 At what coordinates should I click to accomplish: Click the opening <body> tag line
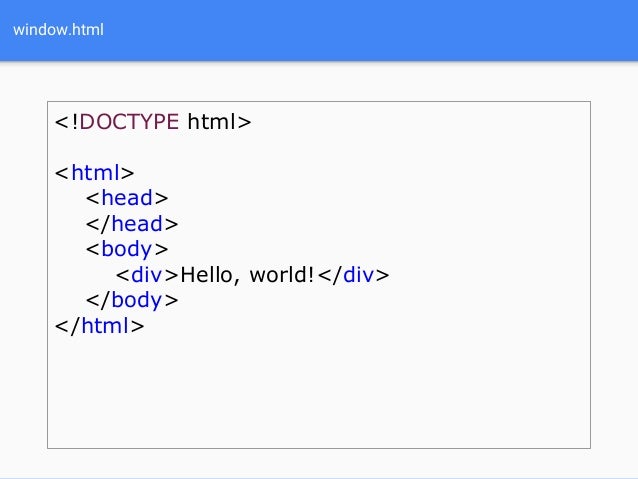[x=127, y=249]
